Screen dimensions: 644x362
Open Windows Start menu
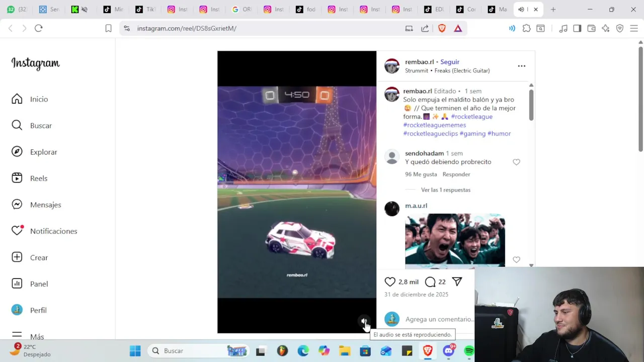click(x=135, y=351)
